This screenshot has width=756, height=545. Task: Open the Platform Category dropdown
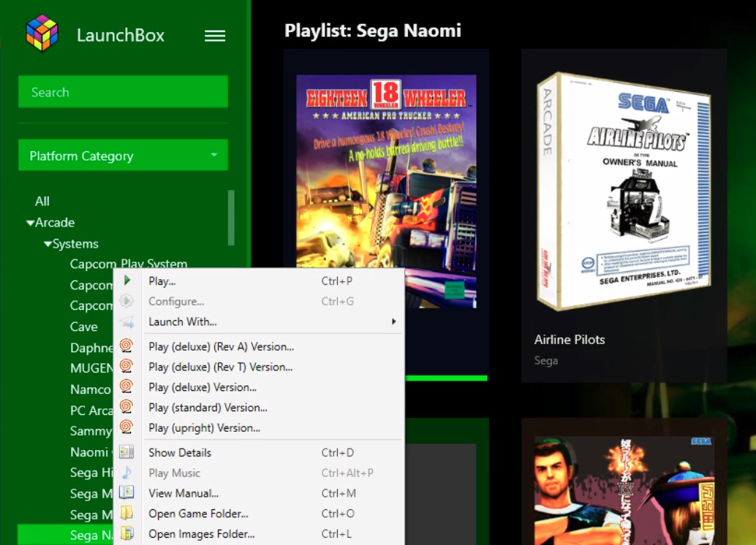[123, 155]
